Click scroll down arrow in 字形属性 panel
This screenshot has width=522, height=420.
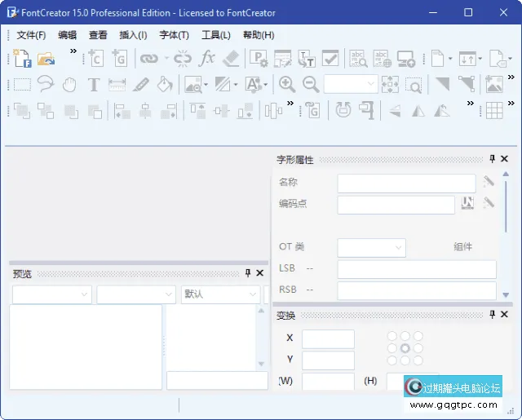click(x=506, y=295)
